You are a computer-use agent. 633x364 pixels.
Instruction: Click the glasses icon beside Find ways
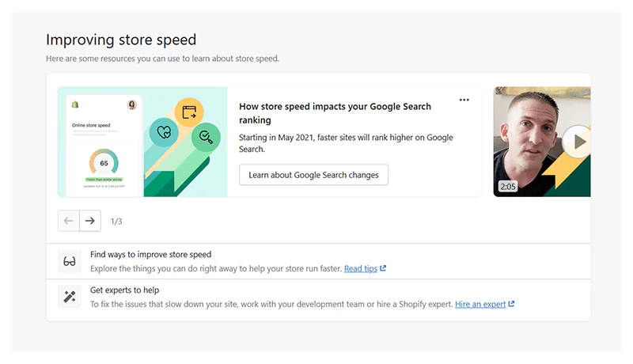70,262
